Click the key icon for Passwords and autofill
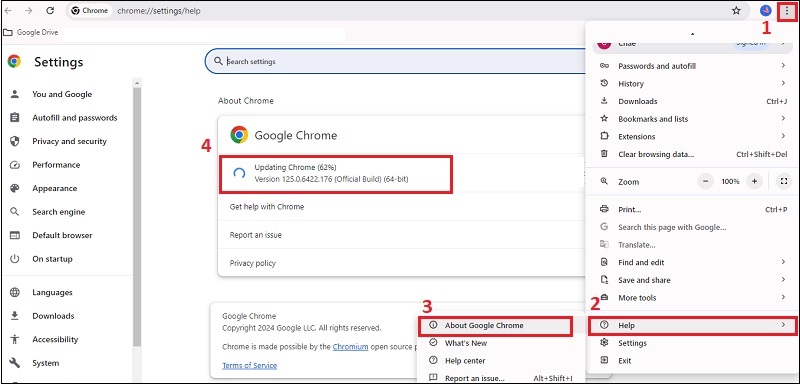800x384 pixels. (x=605, y=66)
